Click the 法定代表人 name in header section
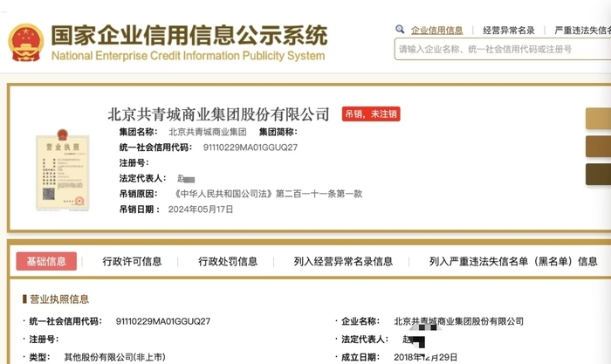This screenshot has height=364, width=611. click(x=186, y=179)
